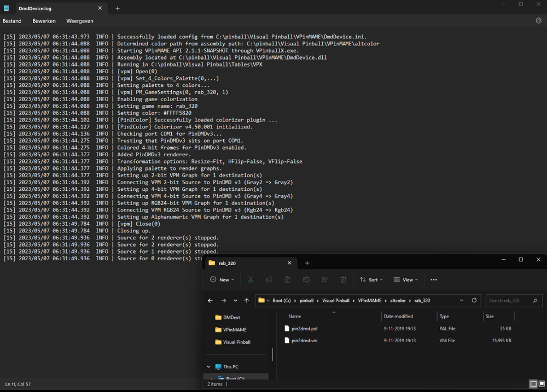Click VNI File type cell
The image size is (547, 392).
[x=447, y=341]
